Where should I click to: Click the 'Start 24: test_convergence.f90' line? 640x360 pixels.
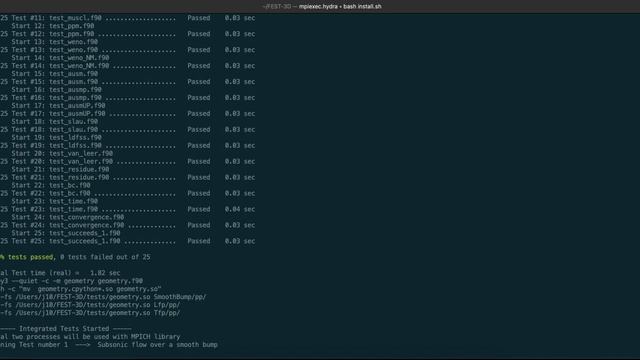pyautogui.click(x=68, y=217)
